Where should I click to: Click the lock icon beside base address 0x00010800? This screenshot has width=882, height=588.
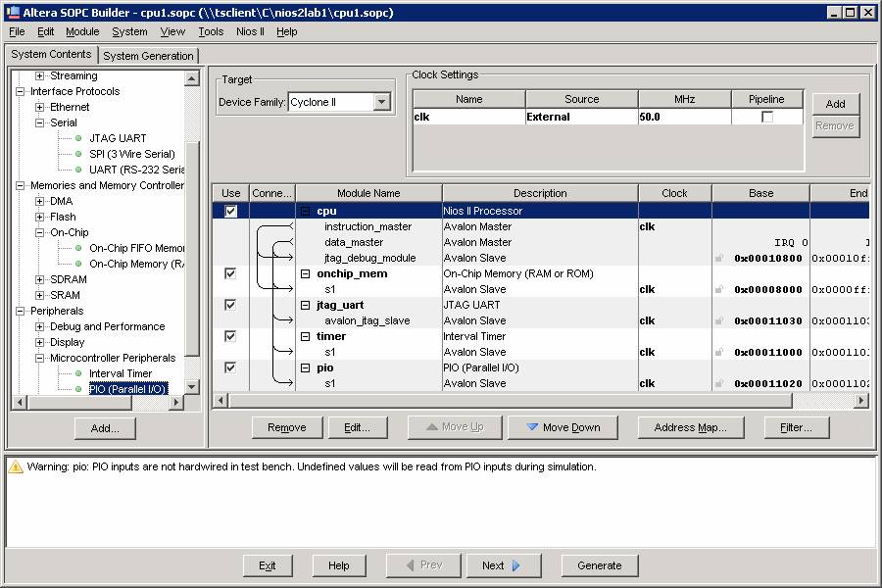(719, 259)
